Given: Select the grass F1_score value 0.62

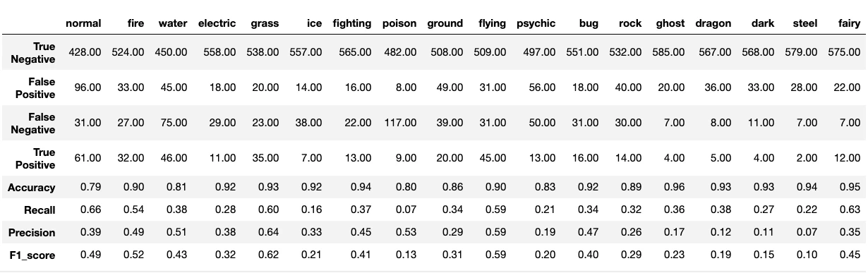Looking at the screenshot, I should 270,256.
